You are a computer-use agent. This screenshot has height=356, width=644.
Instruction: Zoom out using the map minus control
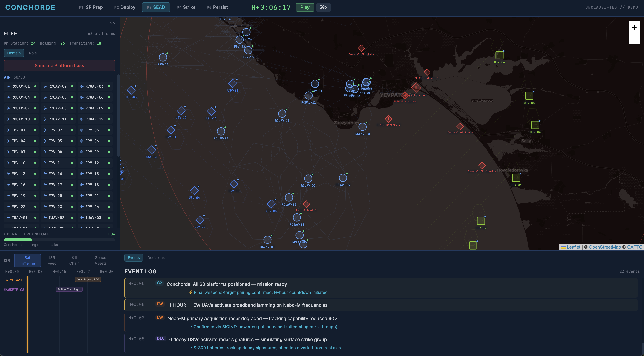tap(634, 39)
